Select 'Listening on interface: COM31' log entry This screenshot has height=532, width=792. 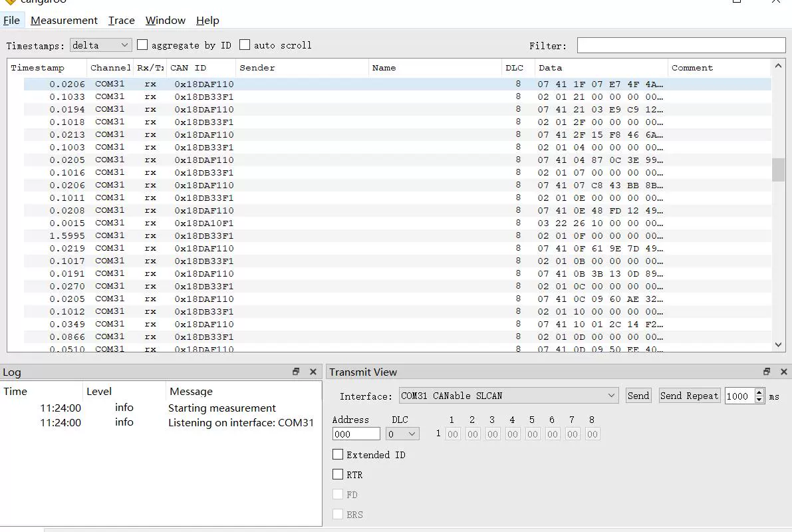tap(161, 422)
